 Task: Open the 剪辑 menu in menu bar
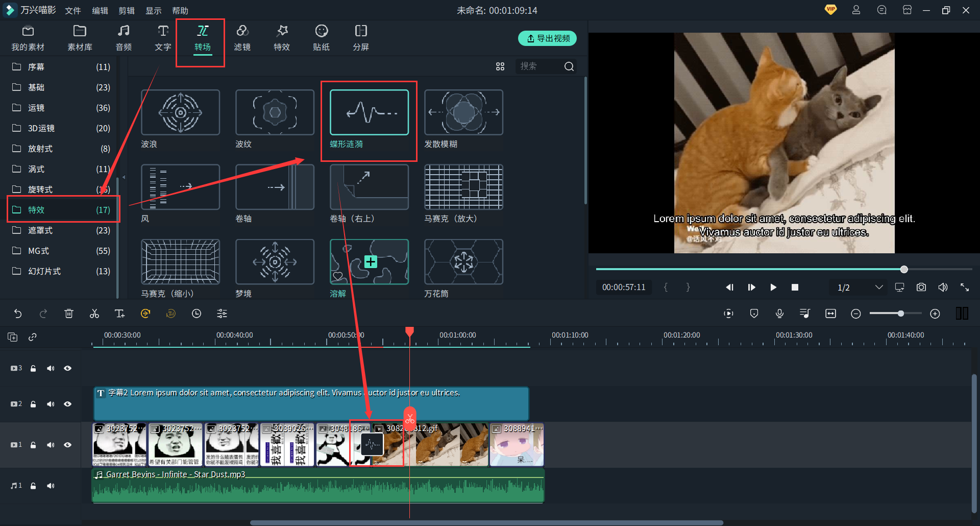[x=127, y=11]
